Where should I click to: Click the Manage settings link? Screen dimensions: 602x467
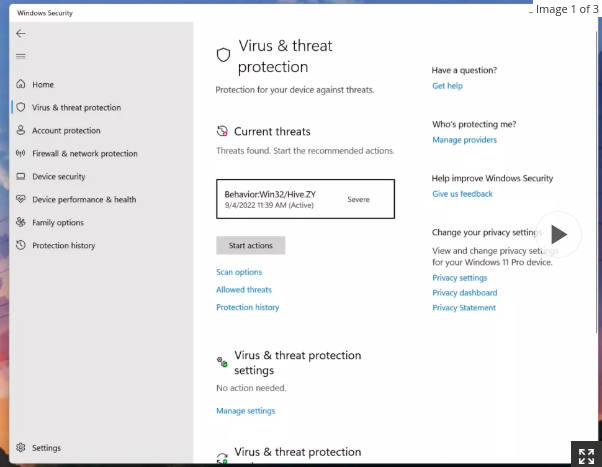[x=246, y=411]
